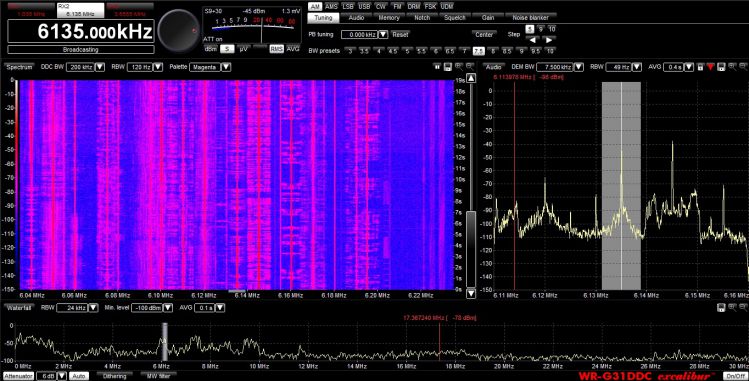This screenshot has width=749, height=381.
Task: Click the Waterfall view button
Action: pos(19,308)
